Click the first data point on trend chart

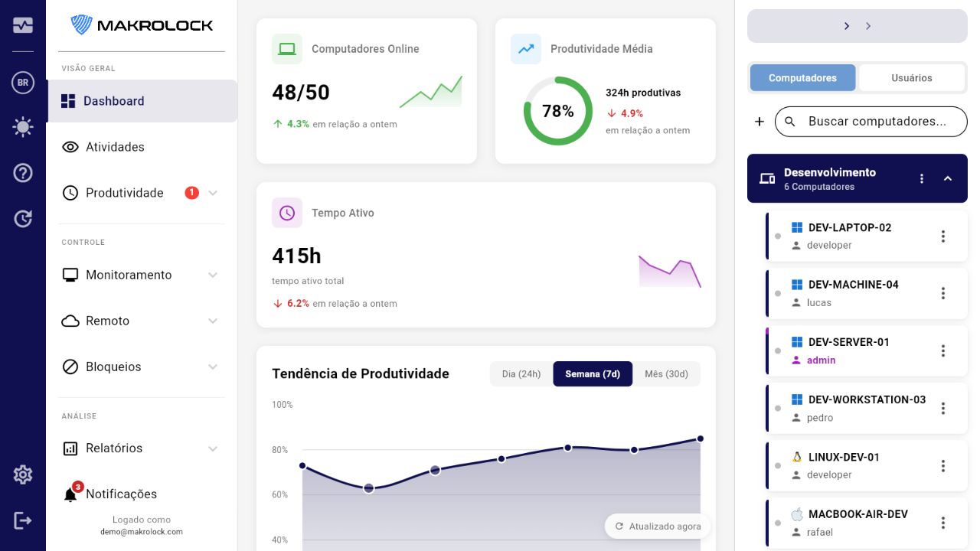point(302,465)
